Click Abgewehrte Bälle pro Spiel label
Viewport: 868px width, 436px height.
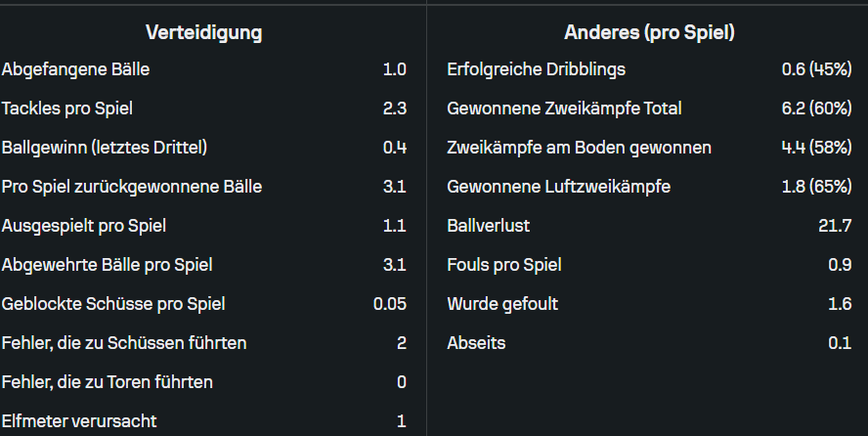(x=108, y=265)
